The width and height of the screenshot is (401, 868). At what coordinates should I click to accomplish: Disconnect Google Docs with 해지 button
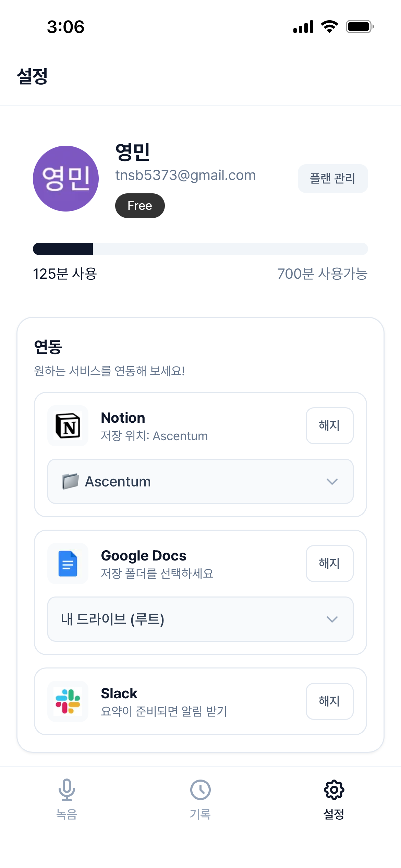330,564
